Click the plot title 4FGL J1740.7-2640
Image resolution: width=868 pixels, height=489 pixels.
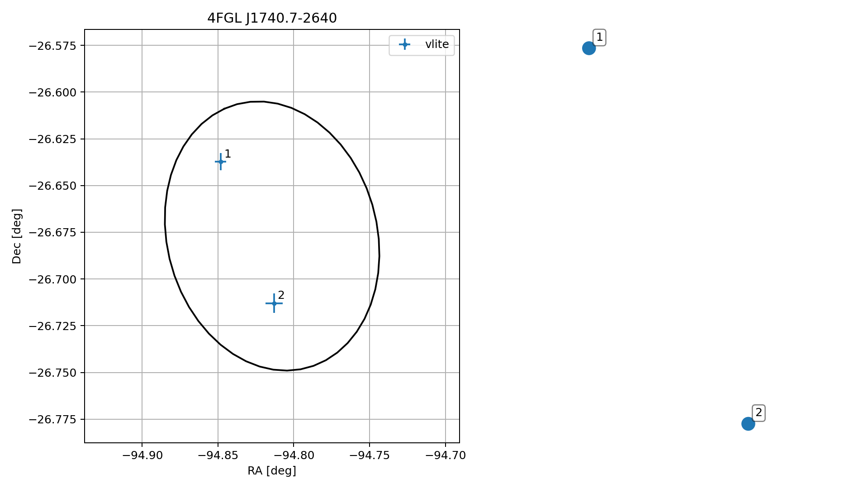[272, 18]
